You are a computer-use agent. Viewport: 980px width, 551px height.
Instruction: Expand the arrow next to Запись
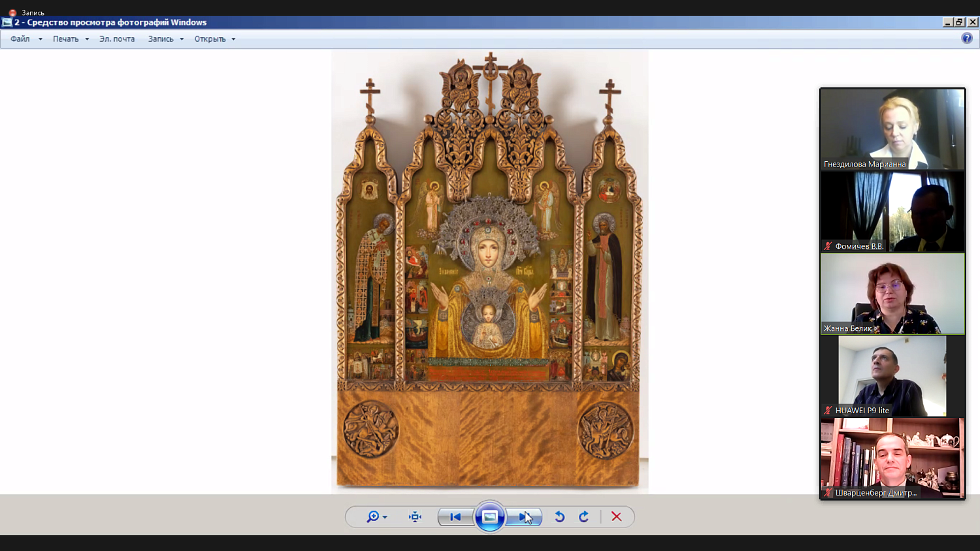[182, 39]
